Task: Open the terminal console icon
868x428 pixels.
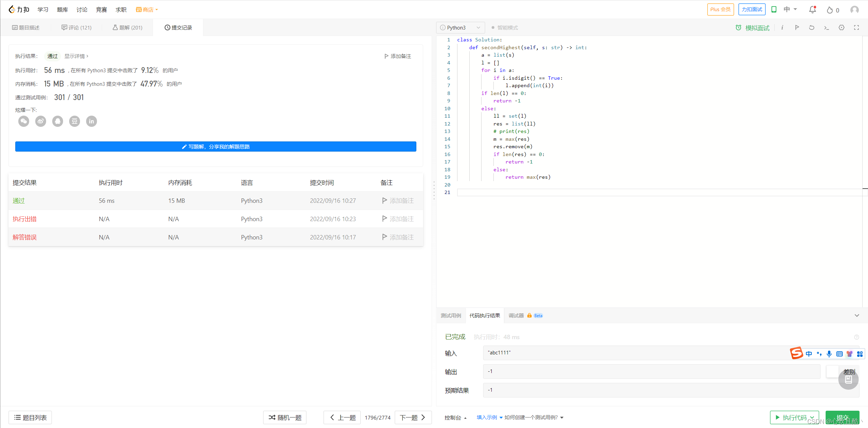Action: pyautogui.click(x=827, y=27)
